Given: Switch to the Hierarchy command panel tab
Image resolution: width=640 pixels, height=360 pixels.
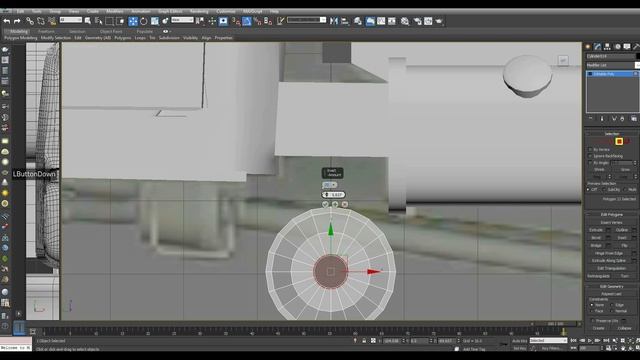Looking at the screenshot, I should tap(607, 47).
